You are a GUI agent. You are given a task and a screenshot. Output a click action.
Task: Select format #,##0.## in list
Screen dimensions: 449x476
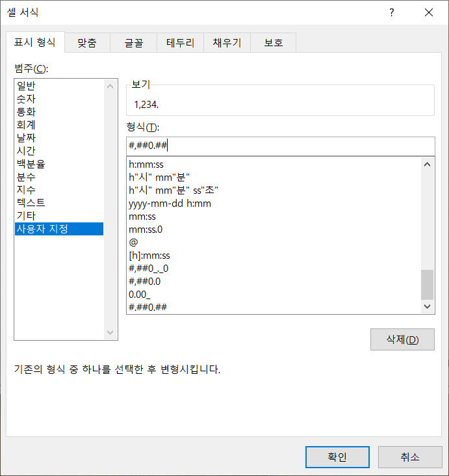tap(274, 307)
